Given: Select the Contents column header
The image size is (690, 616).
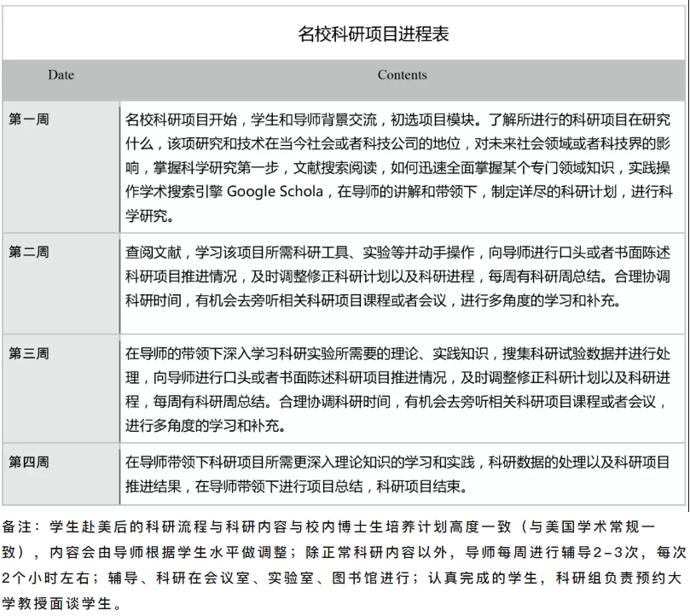Looking at the screenshot, I should pyautogui.click(x=402, y=75).
